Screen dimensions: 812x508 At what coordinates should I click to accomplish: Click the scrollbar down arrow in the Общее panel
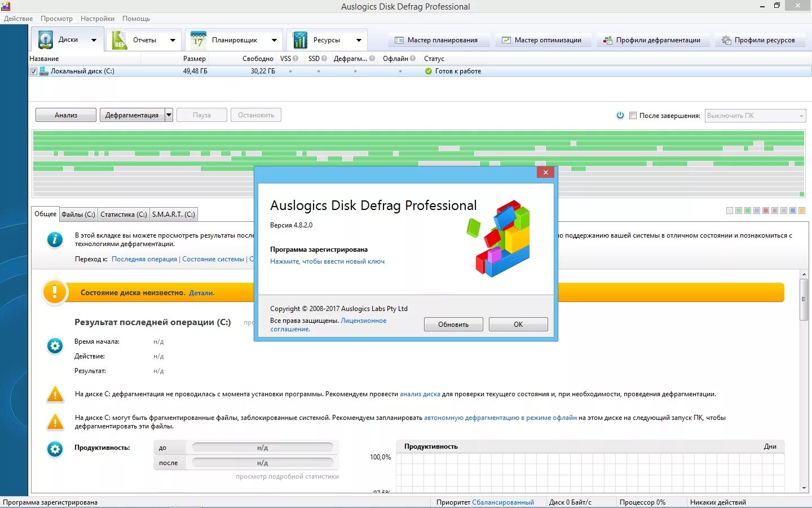click(804, 488)
